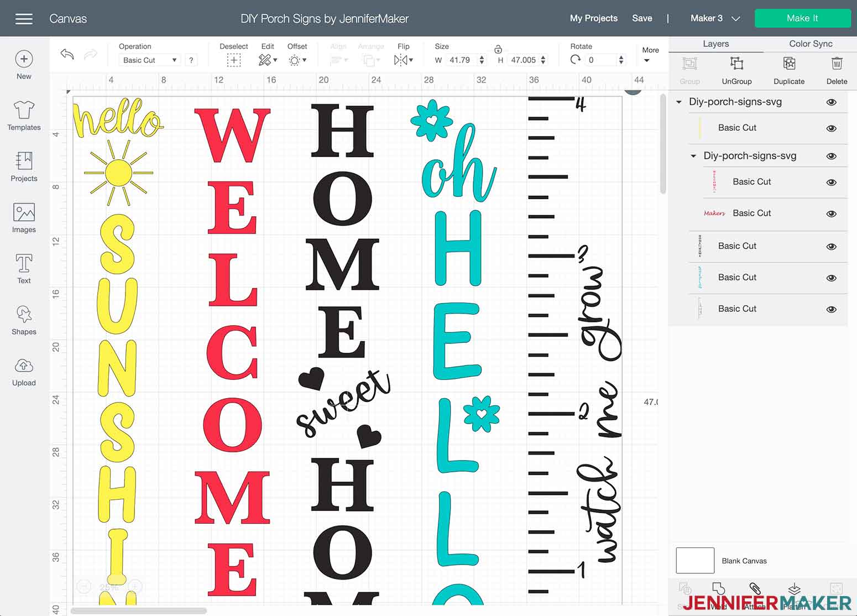Hide the red WELCOME Basic Cut layer
857x616 pixels.
pyautogui.click(x=831, y=182)
